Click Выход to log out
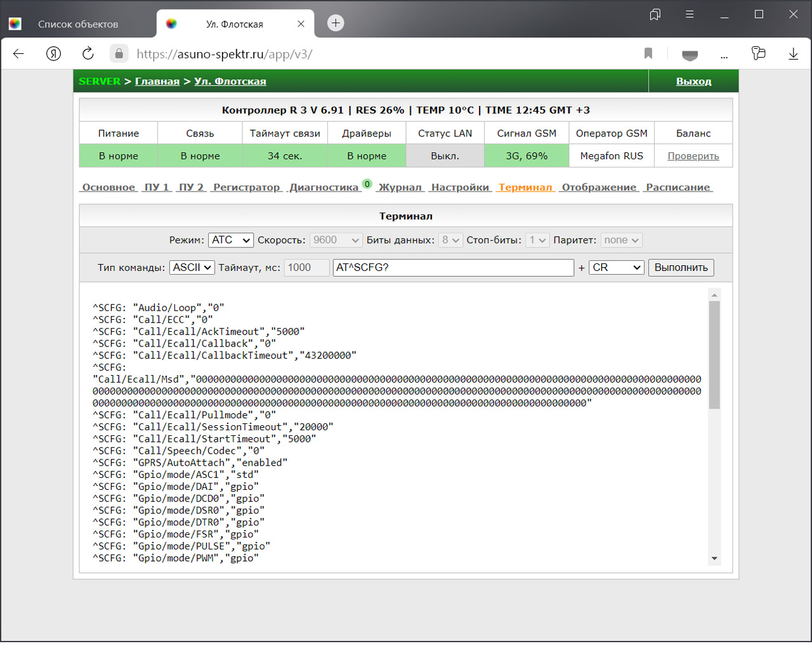The image size is (812, 646). coord(693,81)
